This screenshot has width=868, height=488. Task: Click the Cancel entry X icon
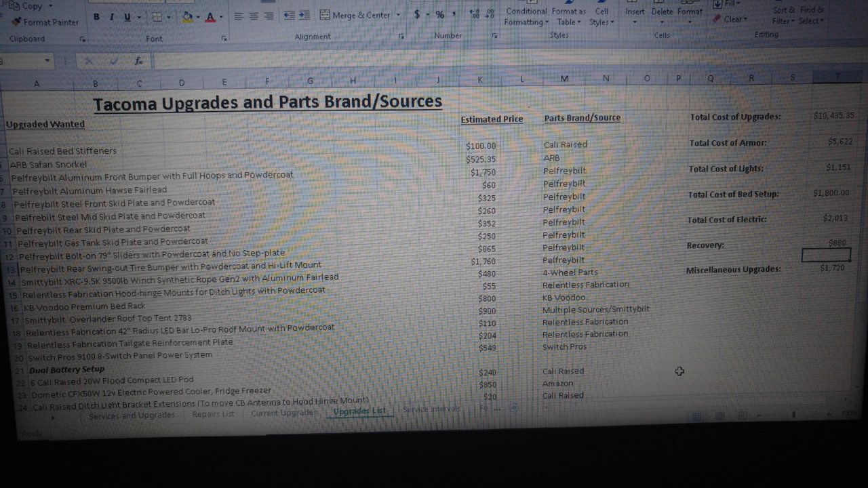point(89,61)
